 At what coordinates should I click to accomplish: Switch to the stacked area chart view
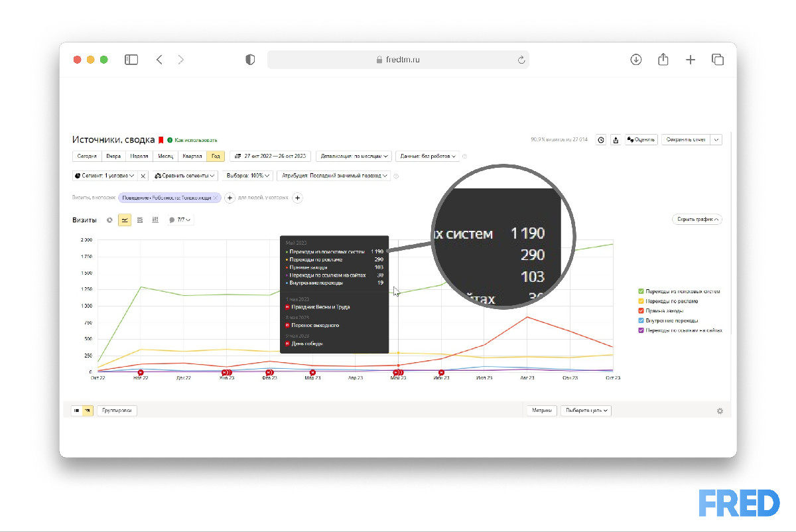tap(139, 220)
